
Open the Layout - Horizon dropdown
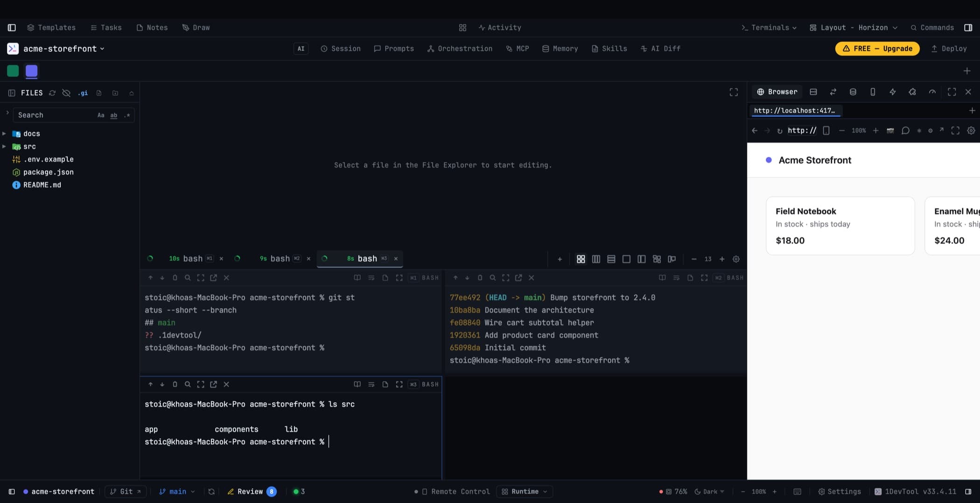tap(854, 28)
